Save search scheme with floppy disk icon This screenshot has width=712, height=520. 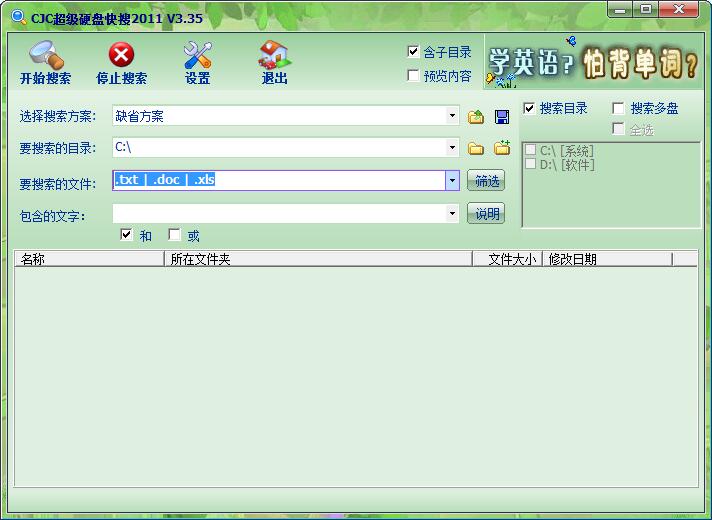(x=502, y=117)
